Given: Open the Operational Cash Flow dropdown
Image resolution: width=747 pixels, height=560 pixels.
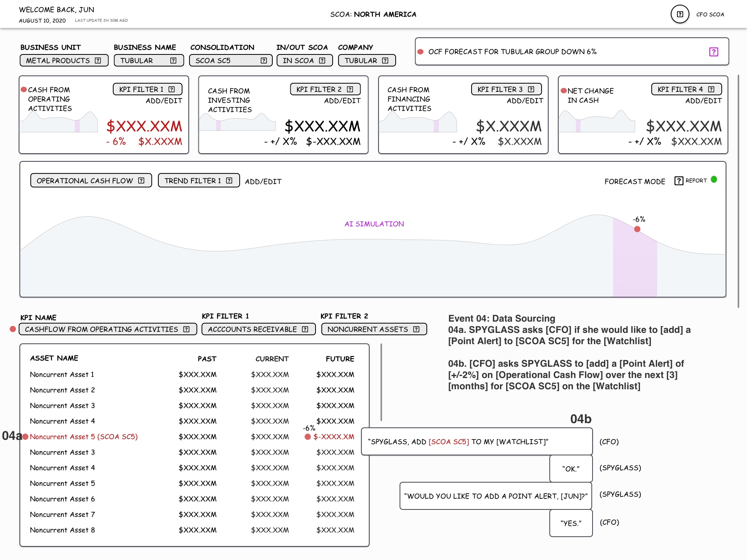Looking at the screenshot, I should point(91,181).
